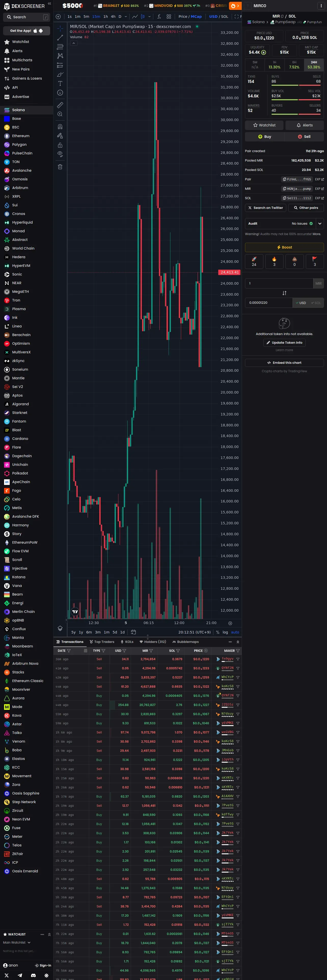Toggle stay in drawing mode

pos(60,136)
